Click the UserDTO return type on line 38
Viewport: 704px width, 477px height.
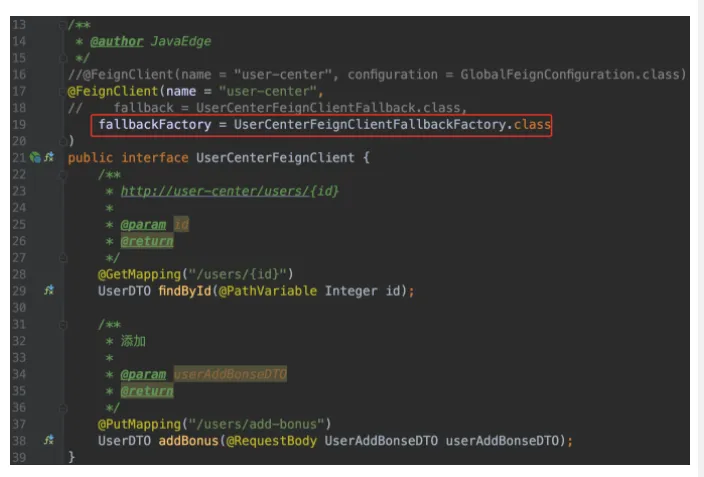point(124,441)
